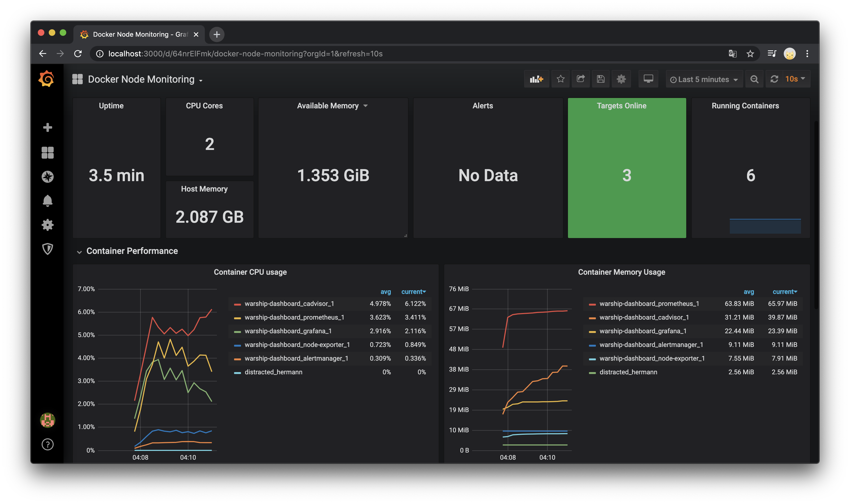Viewport: 850px width, 504px height.
Task: Save dashboard using the disk icon
Action: tap(601, 79)
